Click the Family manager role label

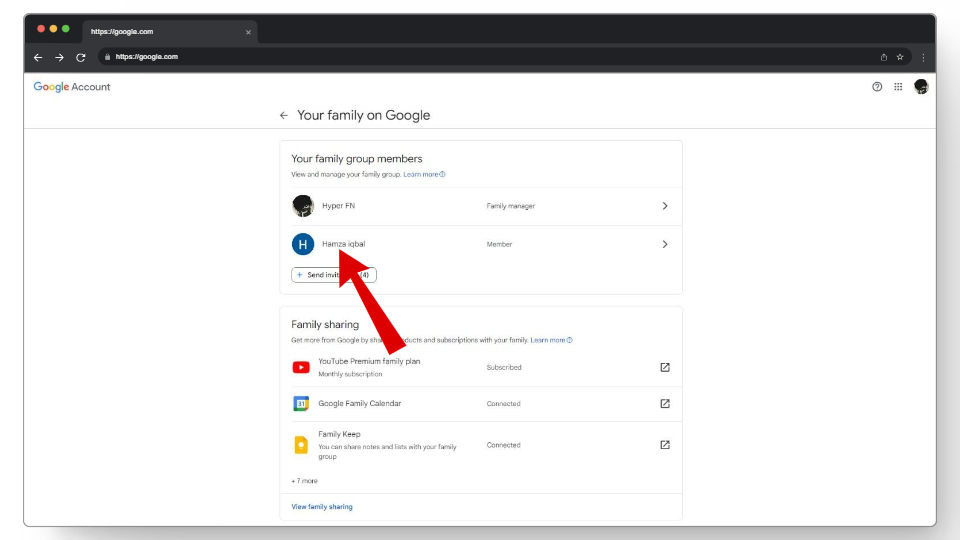tap(511, 206)
